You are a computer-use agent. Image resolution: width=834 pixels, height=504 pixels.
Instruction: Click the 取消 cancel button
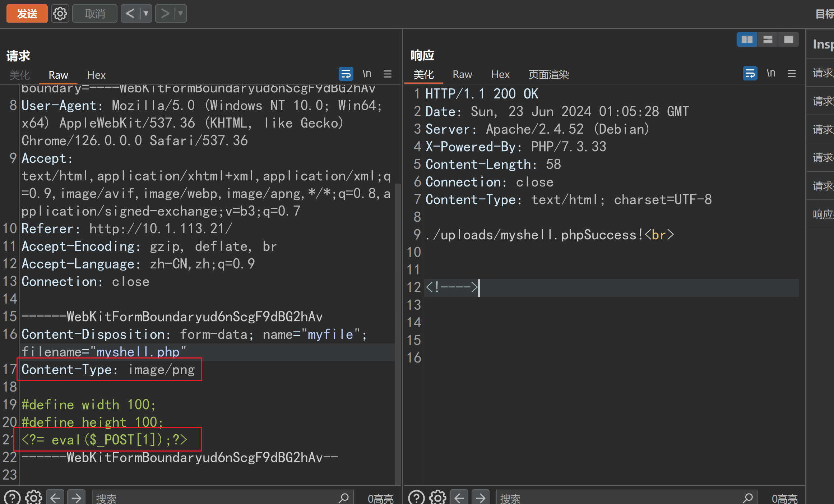tap(95, 14)
